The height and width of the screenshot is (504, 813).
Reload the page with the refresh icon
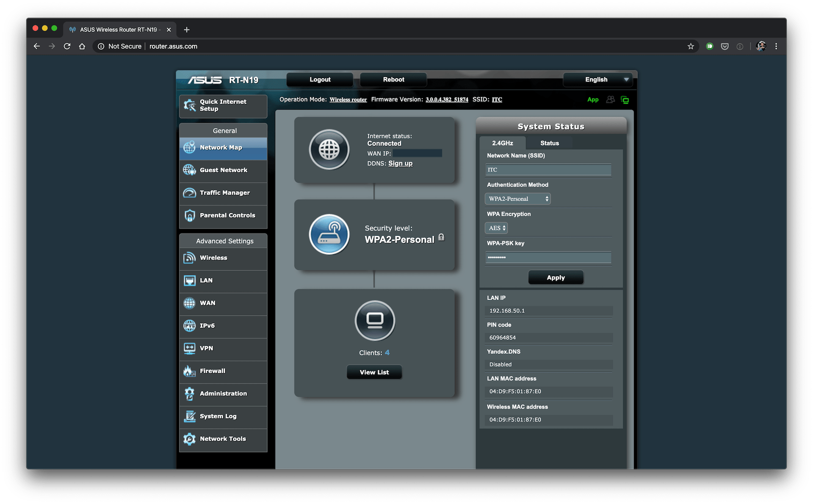pyautogui.click(x=67, y=46)
